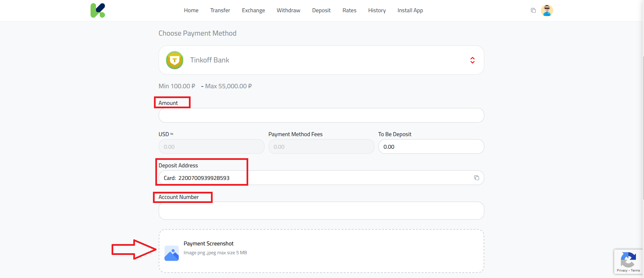Open the Exchange page
The image size is (644, 278).
[x=253, y=11]
